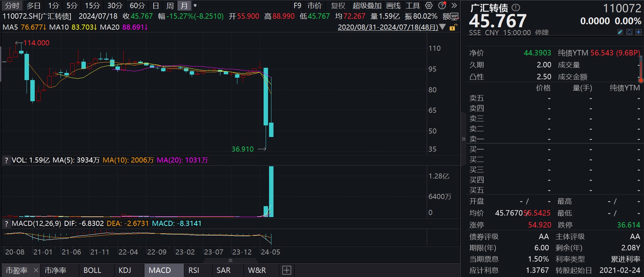Open the 工具 menu

click(413, 5)
